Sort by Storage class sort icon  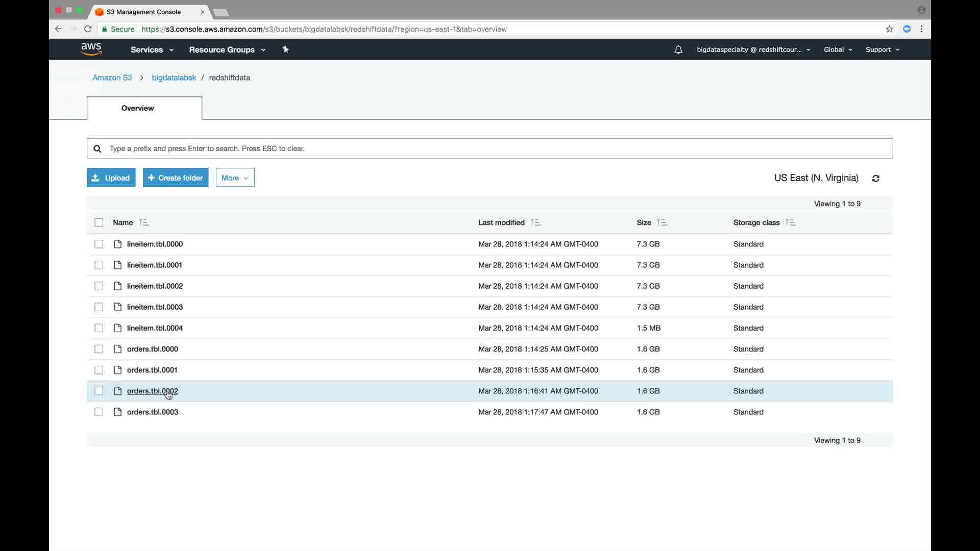pos(790,222)
